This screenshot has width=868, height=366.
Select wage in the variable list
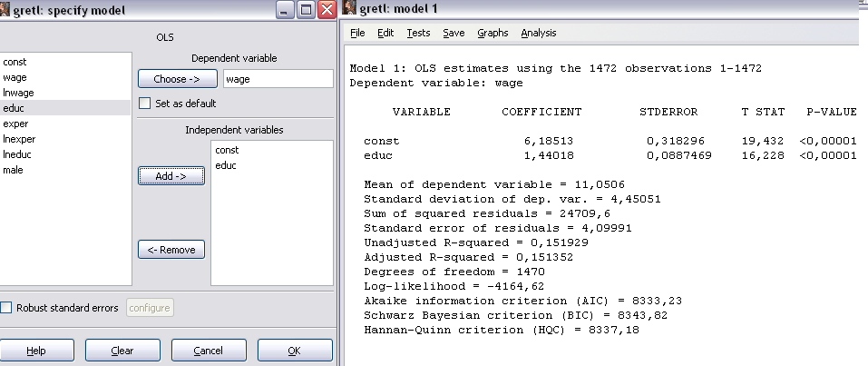tap(65, 77)
